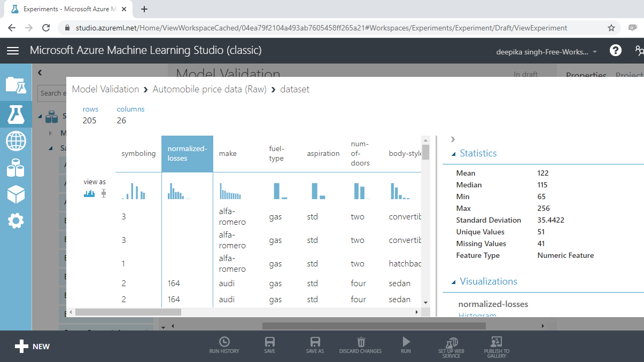Select the aspiration column header
Screen dimensions: 644x362
(323, 154)
